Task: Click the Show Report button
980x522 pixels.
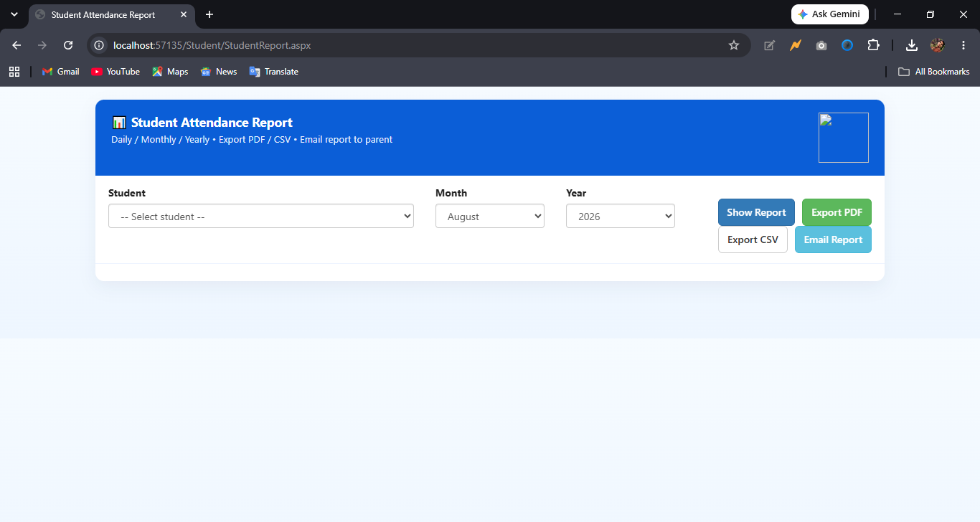Action: [756, 212]
